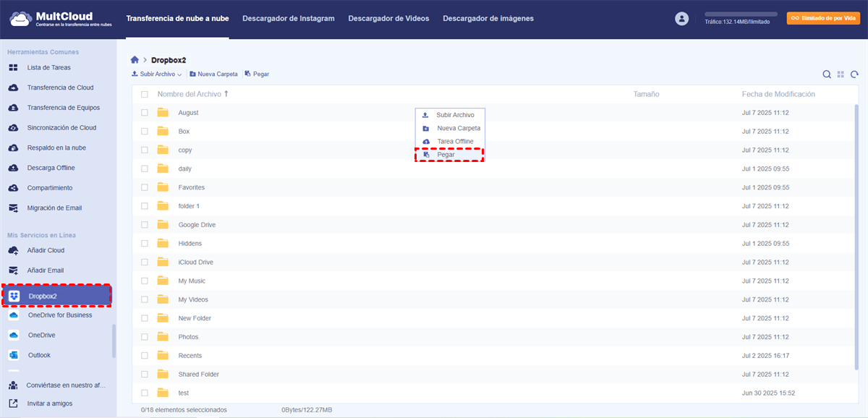
Task: Click the Añadir Email icon
Action: point(13,270)
